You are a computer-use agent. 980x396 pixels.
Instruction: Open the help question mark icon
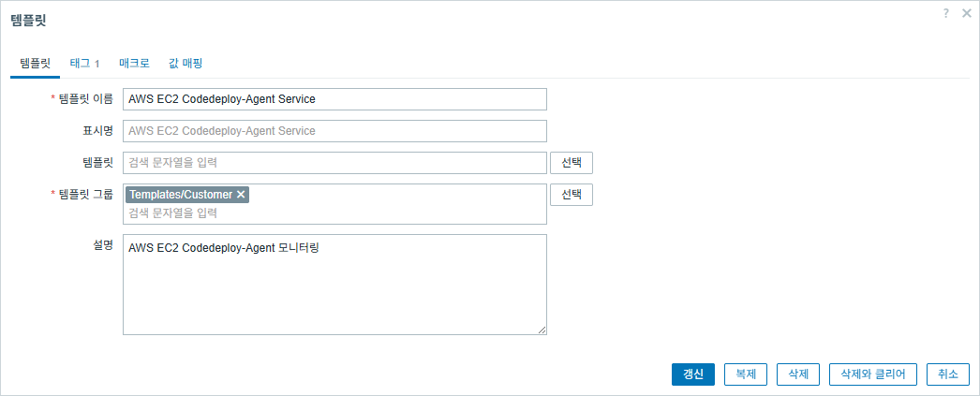point(947,13)
